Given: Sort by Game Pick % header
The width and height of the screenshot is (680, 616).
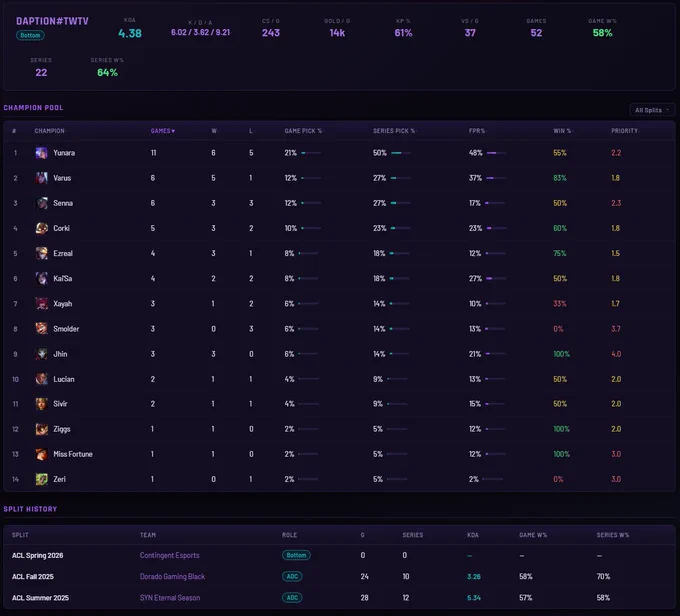Looking at the screenshot, I should tap(303, 131).
